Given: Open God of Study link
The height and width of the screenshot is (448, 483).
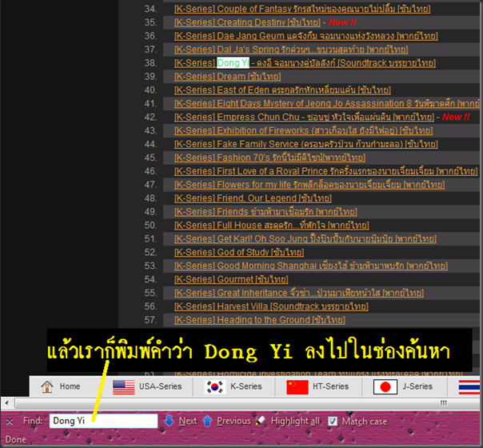Looking at the screenshot, I should pyautogui.click(x=239, y=253).
